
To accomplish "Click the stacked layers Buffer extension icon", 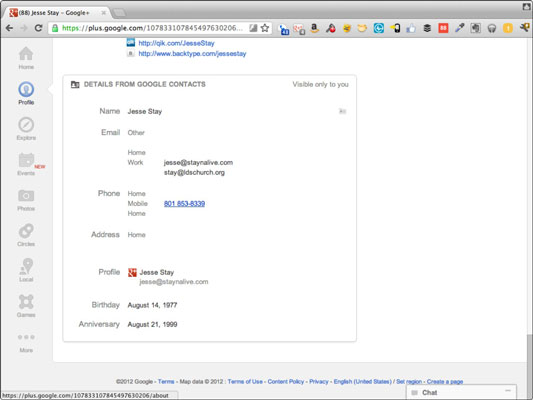I will click(x=427, y=28).
